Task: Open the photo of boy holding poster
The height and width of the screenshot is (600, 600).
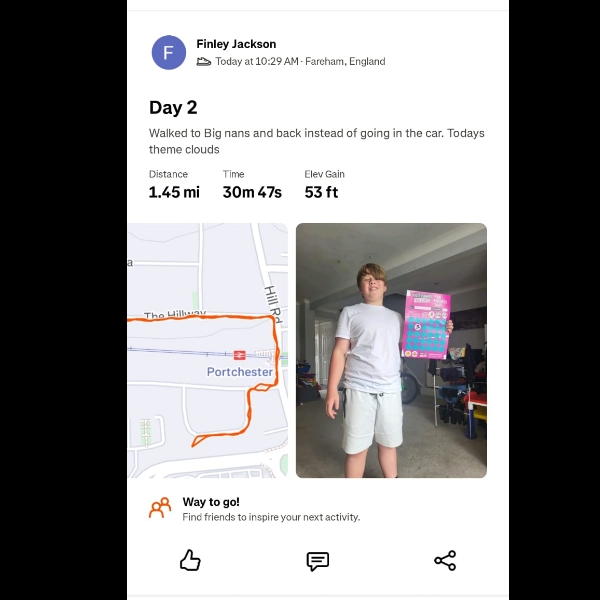Action: point(391,350)
